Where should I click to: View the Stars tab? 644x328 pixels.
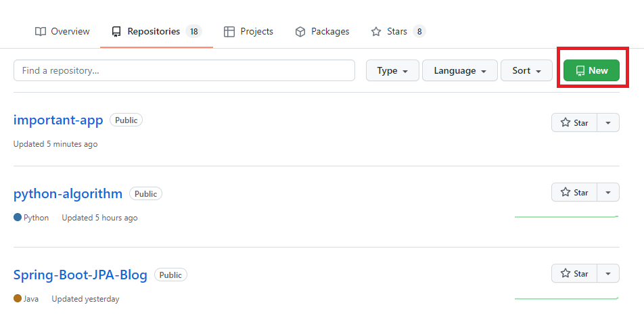(x=398, y=32)
